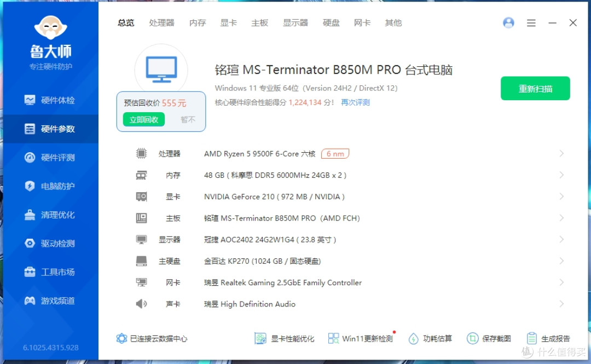Click 冠捷 AOC2402 monitor text
The height and width of the screenshot is (364, 591).
click(270, 240)
